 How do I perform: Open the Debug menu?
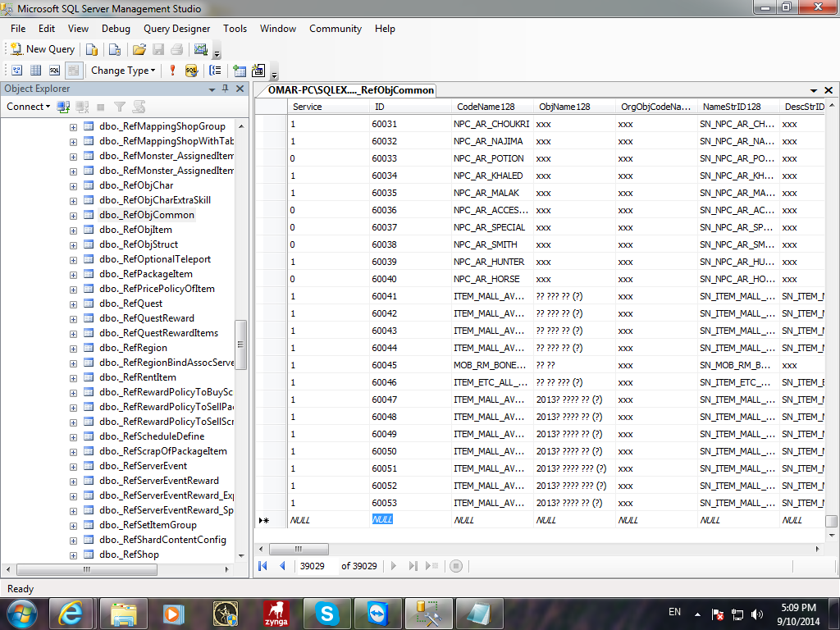pyautogui.click(x=116, y=29)
